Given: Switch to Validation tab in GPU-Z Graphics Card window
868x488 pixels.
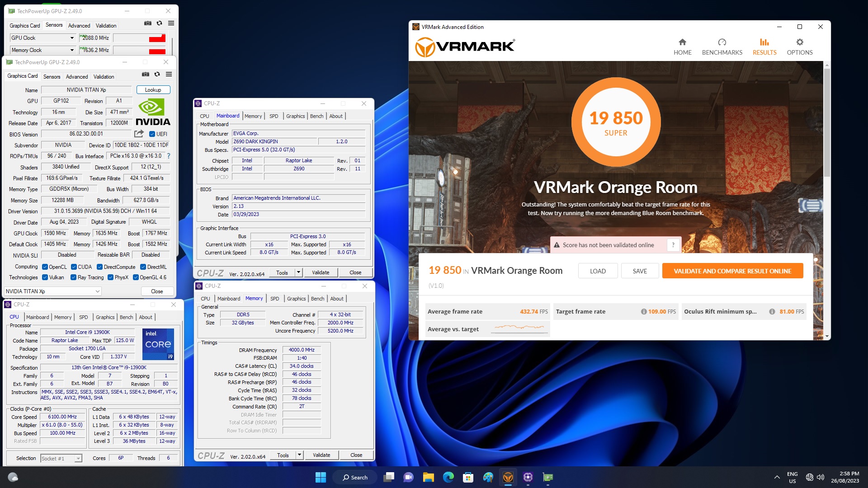Looking at the screenshot, I should (104, 77).
